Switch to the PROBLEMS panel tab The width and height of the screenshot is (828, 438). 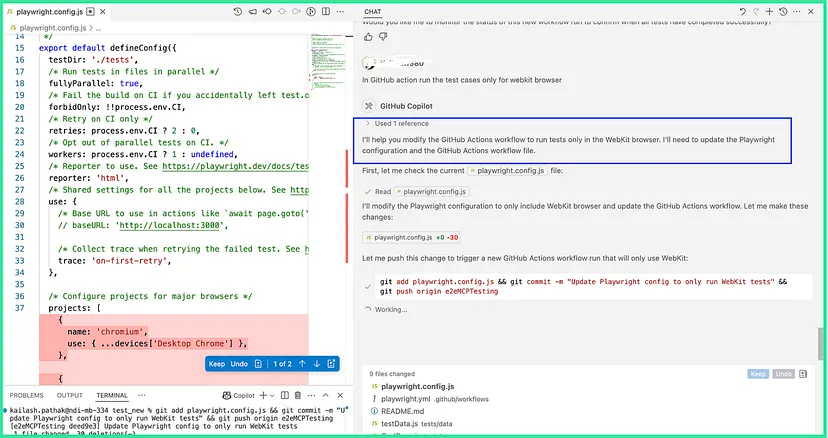(x=26, y=395)
